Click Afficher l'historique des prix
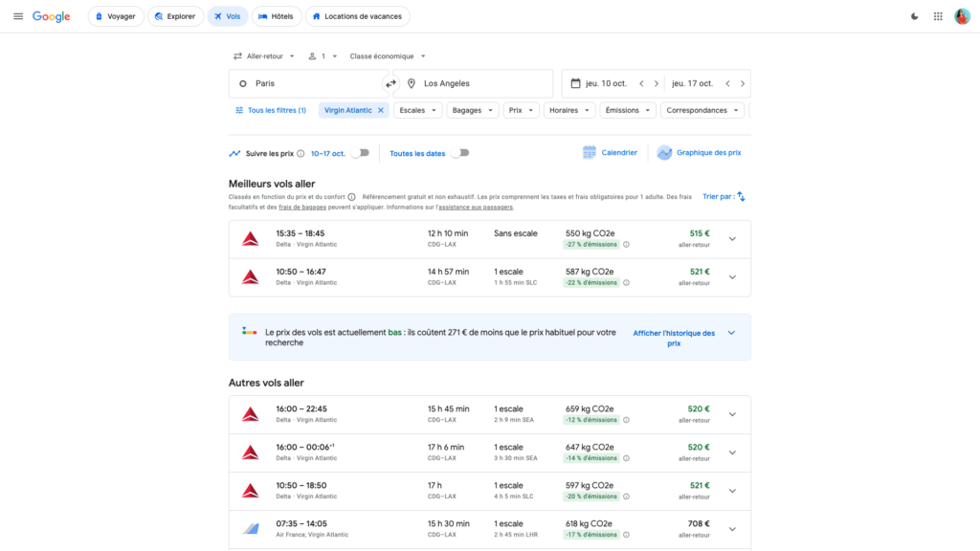 point(674,338)
